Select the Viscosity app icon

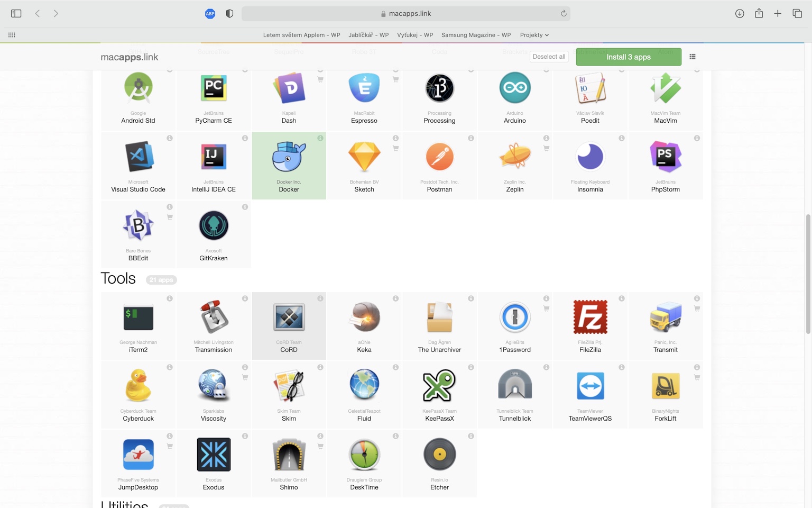[x=214, y=386]
